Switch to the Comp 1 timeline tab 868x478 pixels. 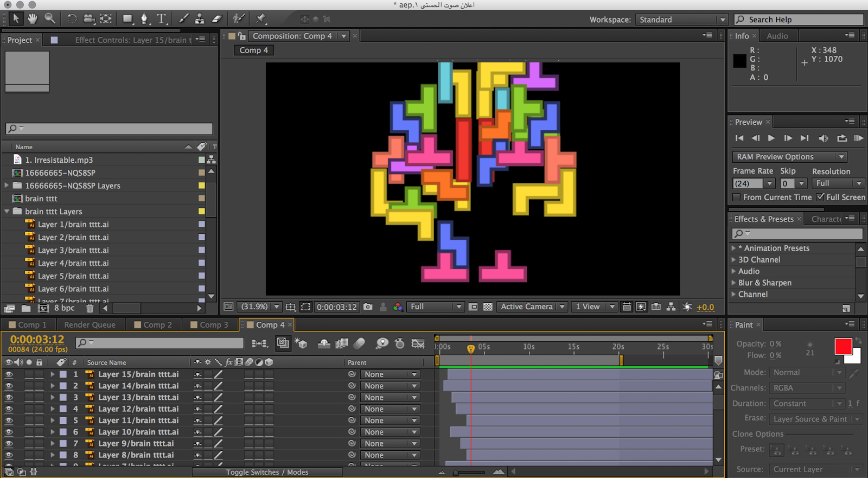click(28, 324)
